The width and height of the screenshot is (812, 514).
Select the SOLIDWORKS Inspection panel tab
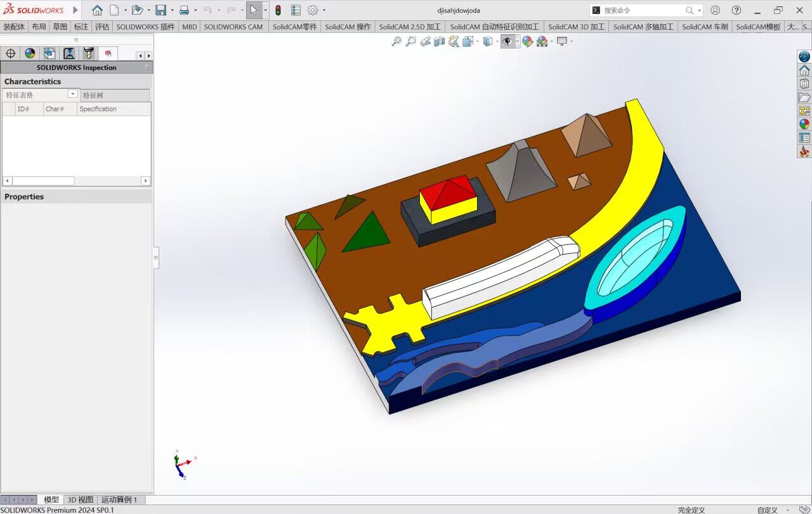tap(108, 53)
